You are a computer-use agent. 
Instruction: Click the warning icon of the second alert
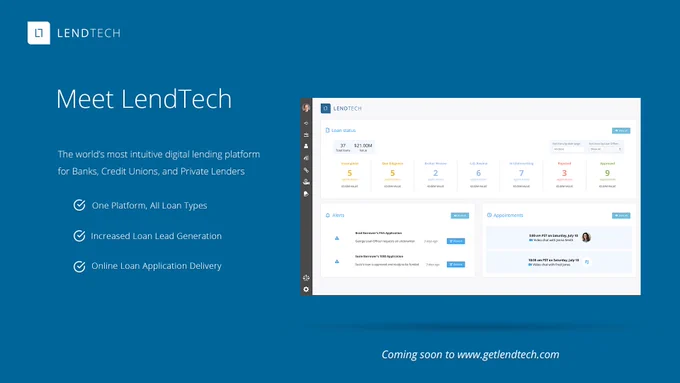pos(337,262)
